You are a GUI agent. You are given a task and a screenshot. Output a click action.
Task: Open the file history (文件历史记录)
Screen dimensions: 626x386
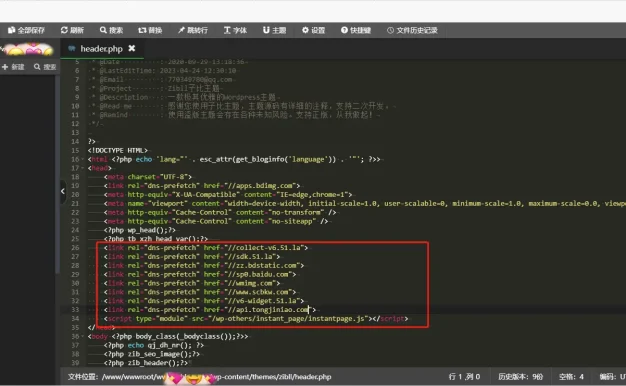pos(412,30)
